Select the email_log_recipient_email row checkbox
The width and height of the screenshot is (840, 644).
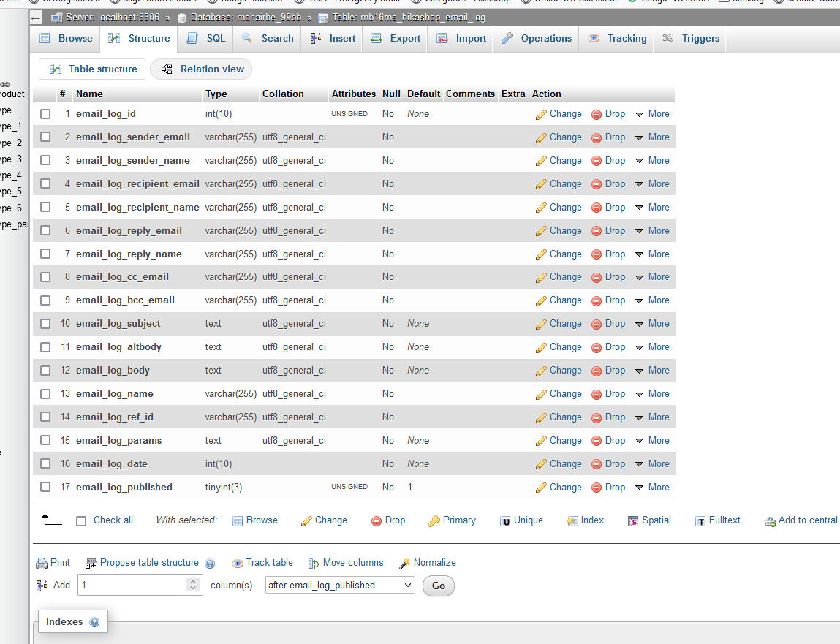pos(45,183)
